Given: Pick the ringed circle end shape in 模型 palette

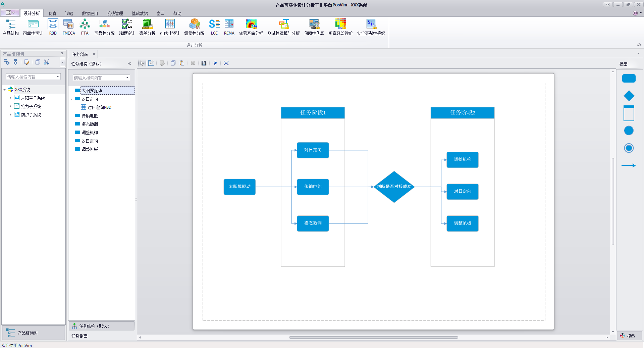Looking at the screenshot, I should coord(629,148).
